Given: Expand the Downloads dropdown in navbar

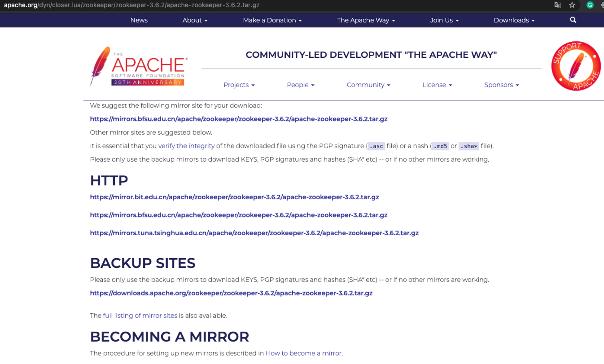Looking at the screenshot, I should [x=514, y=20].
